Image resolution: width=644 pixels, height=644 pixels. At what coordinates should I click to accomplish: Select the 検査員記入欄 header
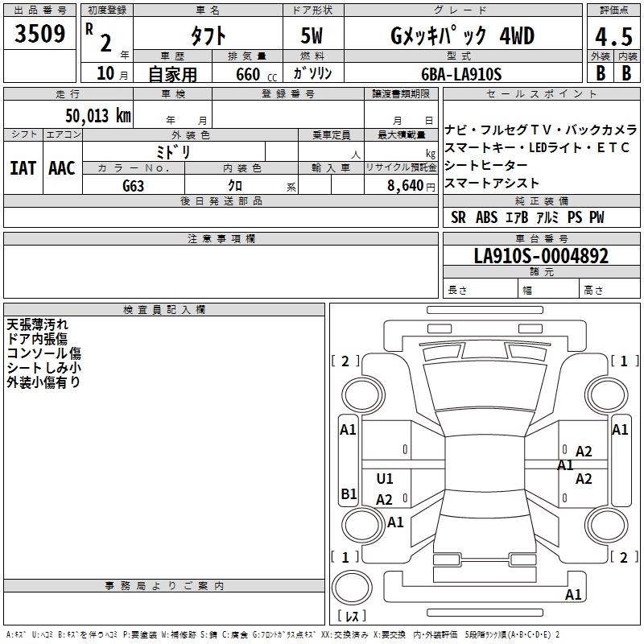164,310
